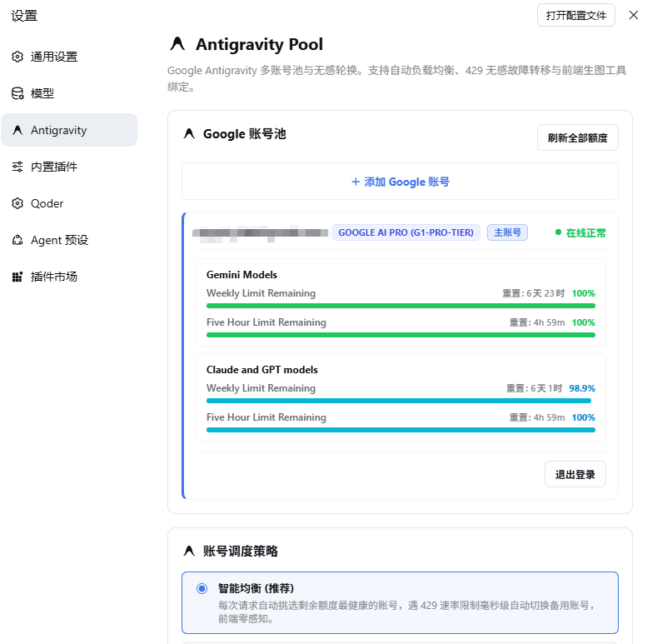Click the grid icon beside 插件市场
This screenshot has width=647, height=644.
pyautogui.click(x=17, y=277)
